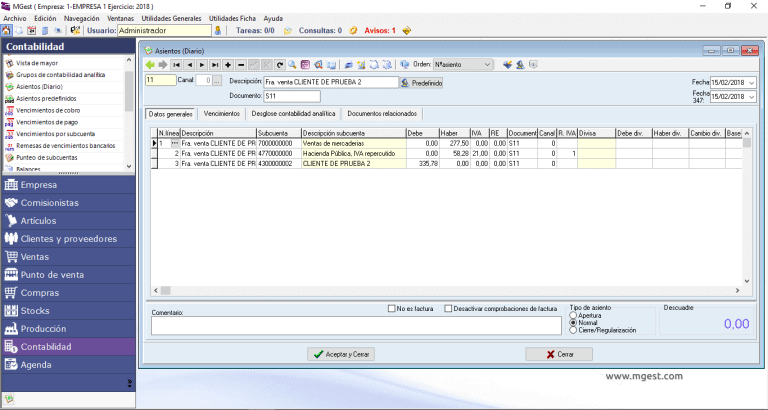Click the Avisos warning diamond icon
The width and height of the screenshot is (768, 410).
[x=406, y=30]
